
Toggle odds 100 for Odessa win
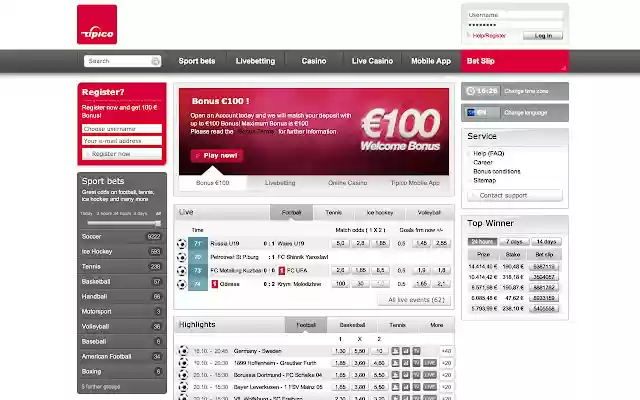pyautogui.click(x=340, y=284)
